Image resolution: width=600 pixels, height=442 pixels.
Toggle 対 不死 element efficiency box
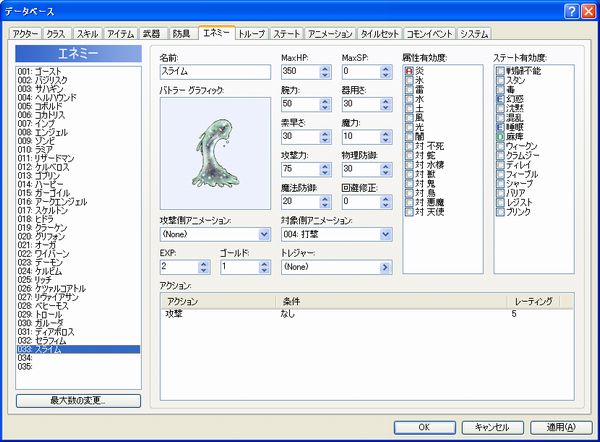tap(409, 146)
